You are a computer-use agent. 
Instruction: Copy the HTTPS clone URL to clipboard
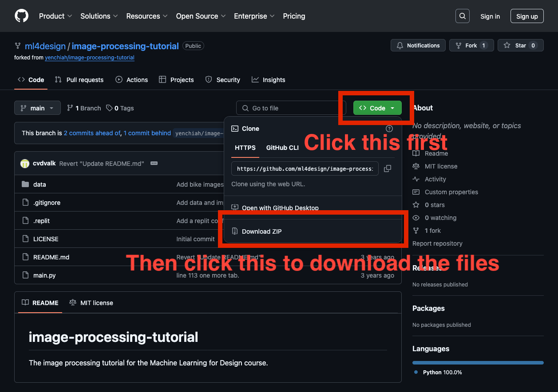(388, 169)
